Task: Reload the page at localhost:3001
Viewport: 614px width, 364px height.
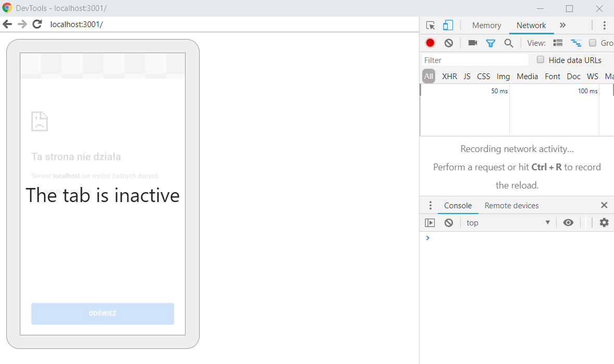Action: click(x=37, y=24)
